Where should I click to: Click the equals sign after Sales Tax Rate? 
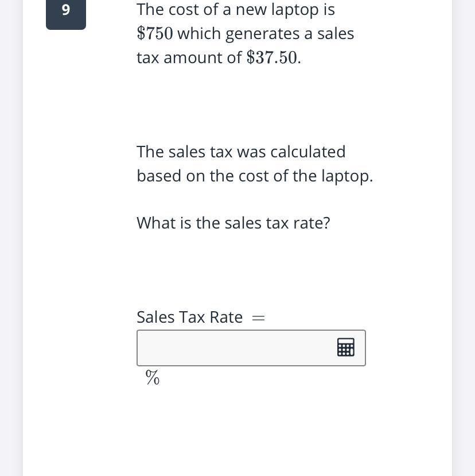pos(258,318)
